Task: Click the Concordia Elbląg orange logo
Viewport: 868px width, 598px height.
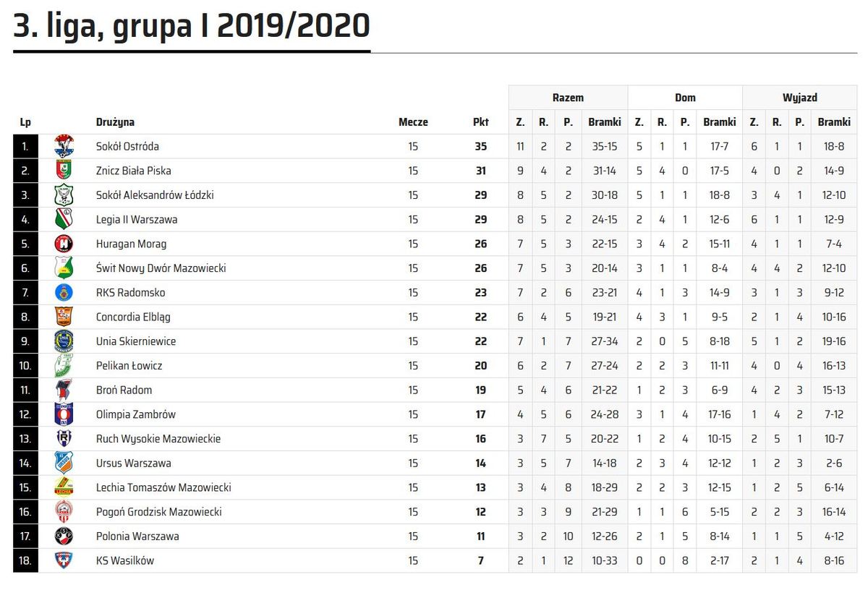Action: tap(64, 317)
